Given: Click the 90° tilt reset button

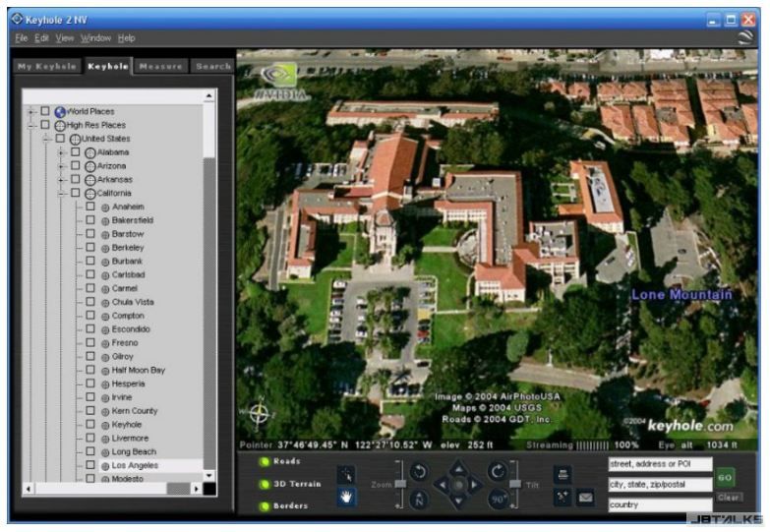Looking at the screenshot, I should click(497, 500).
